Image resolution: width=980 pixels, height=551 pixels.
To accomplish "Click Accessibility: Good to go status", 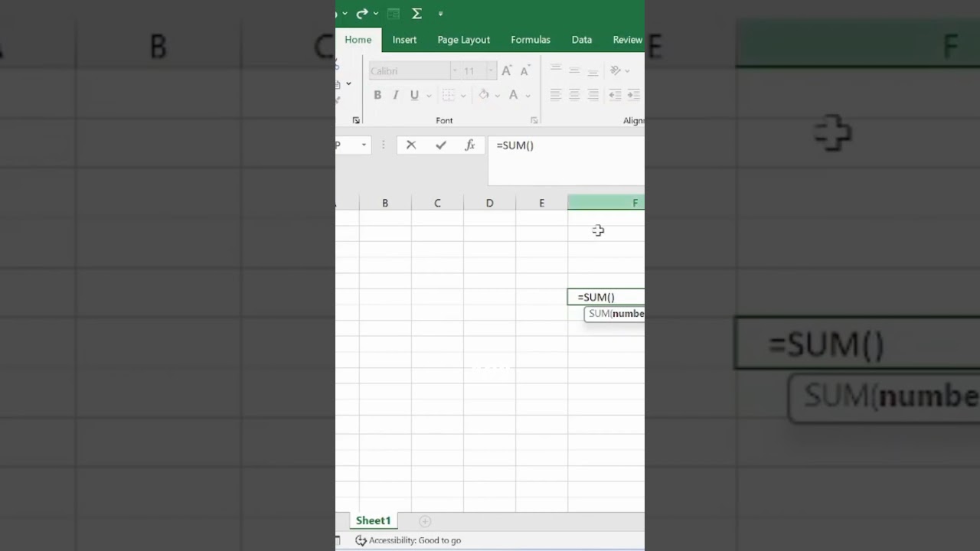I will 415,540.
